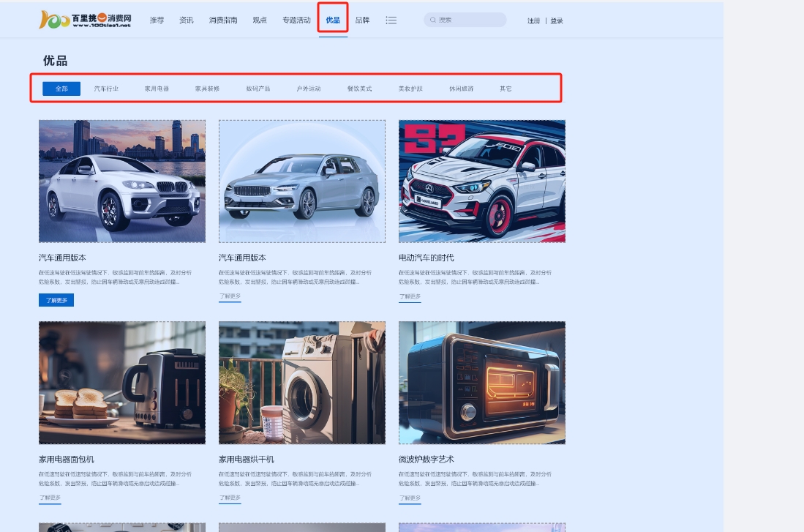Open the 微波炉数字艺术 title
The height and width of the screenshot is (532, 804).
click(426, 459)
